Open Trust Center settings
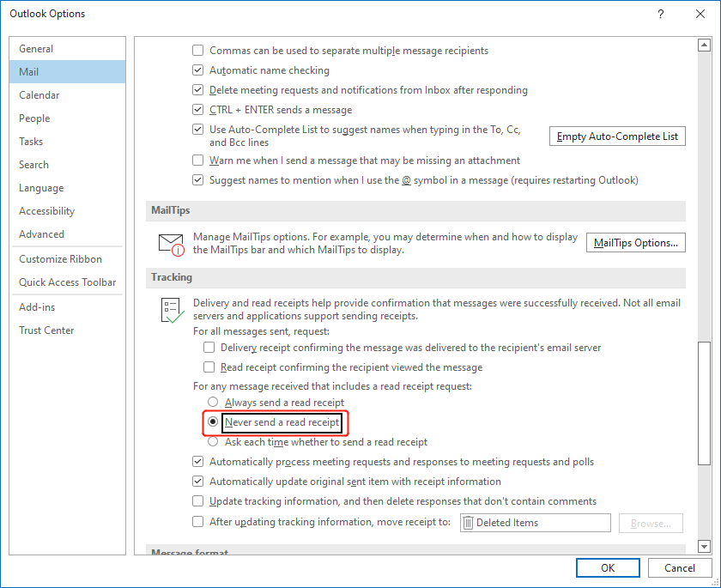The image size is (721, 588). [x=67, y=330]
